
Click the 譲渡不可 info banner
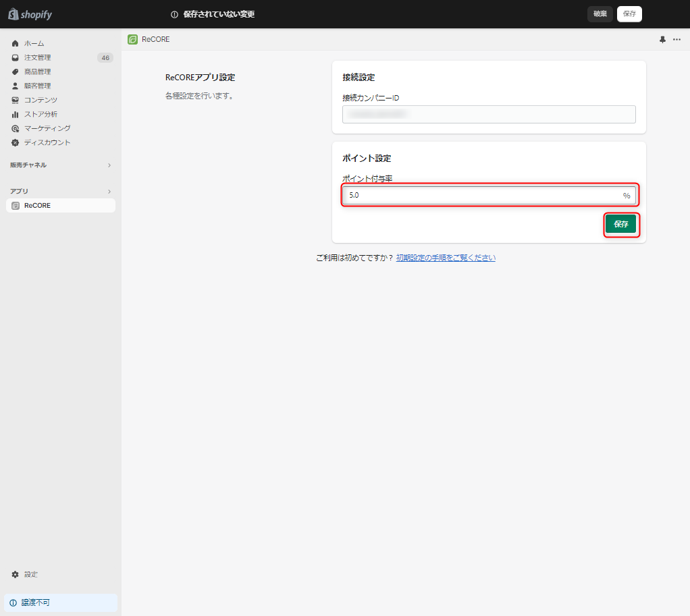[x=61, y=603]
